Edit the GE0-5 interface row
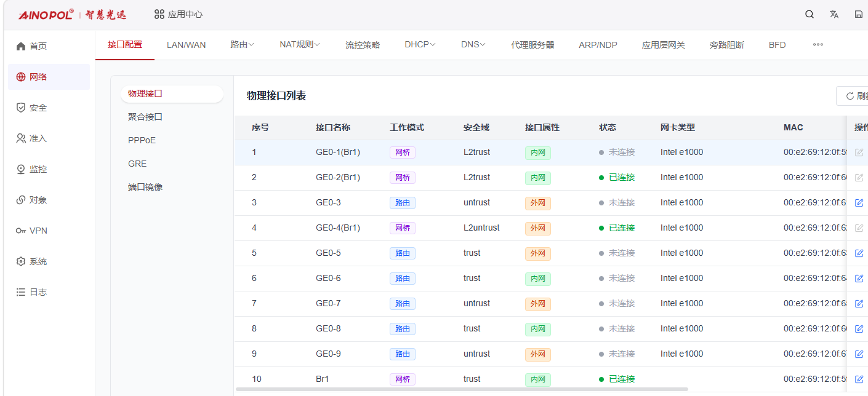Image resolution: width=868 pixels, height=396 pixels. pos(859,253)
